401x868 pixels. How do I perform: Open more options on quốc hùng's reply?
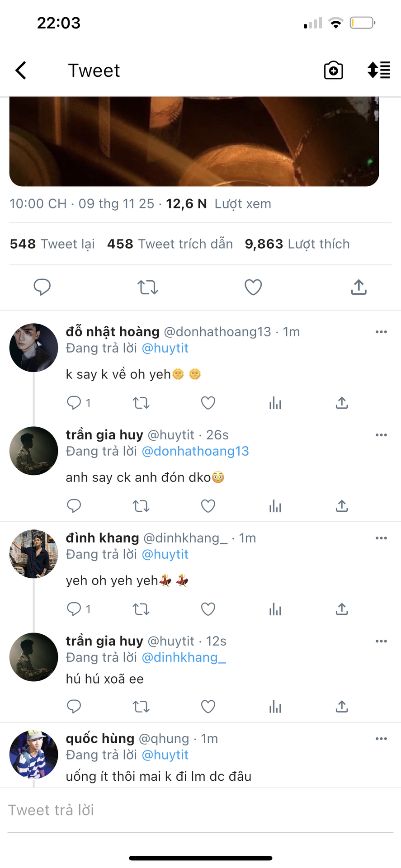[x=381, y=739]
